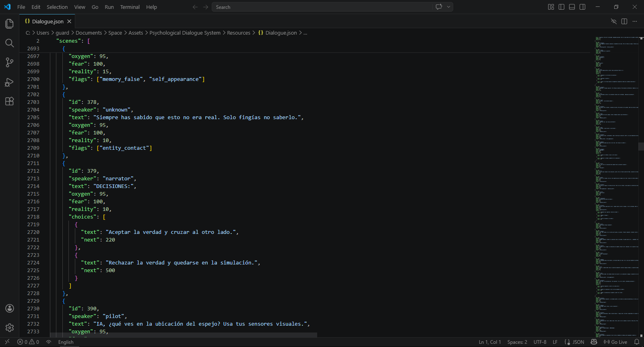
Task: Change indentation via Spaces: 2
Action: point(517,342)
